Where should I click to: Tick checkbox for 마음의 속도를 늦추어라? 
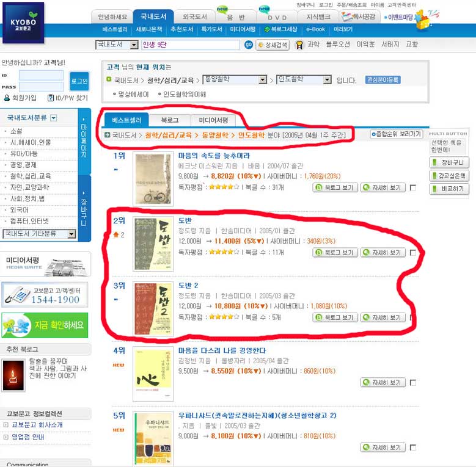413,187
